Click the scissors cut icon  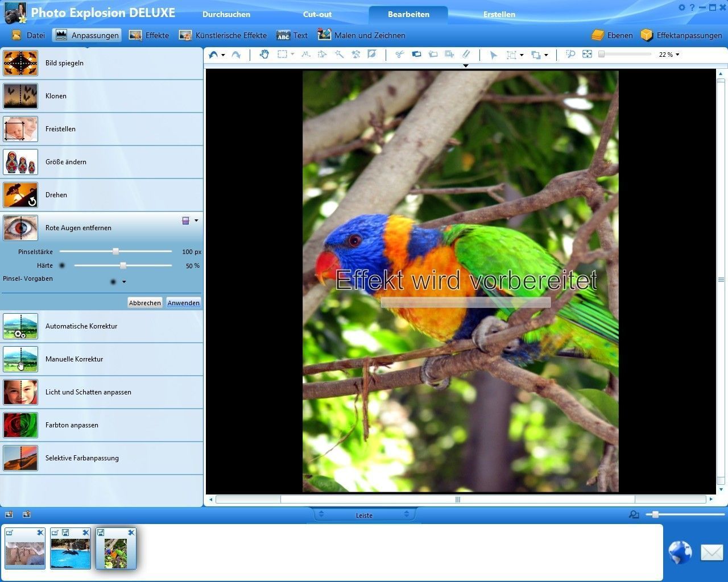coord(399,55)
